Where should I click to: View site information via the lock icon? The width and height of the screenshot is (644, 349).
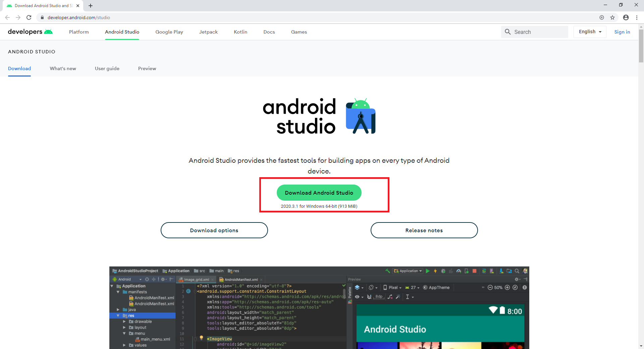pos(42,17)
